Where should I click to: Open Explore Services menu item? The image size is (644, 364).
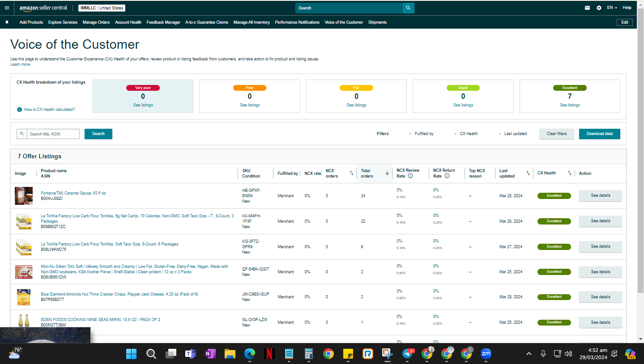coord(63,22)
